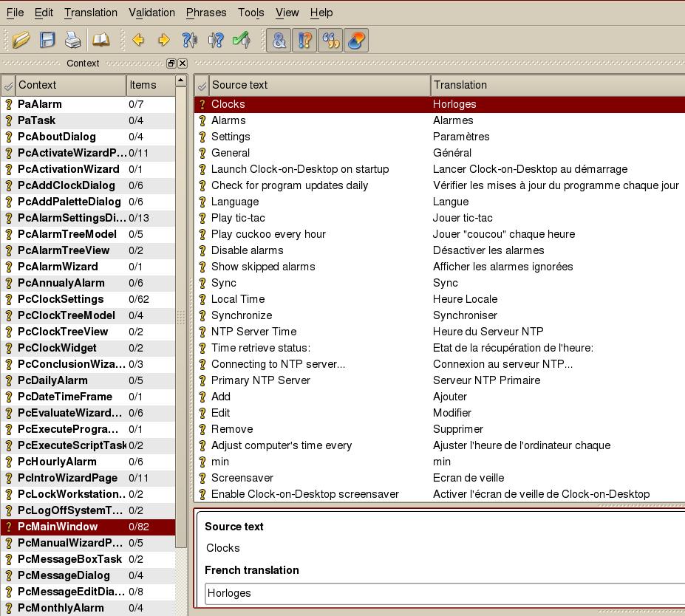Sort by the Source text column header

tap(318, 85)
